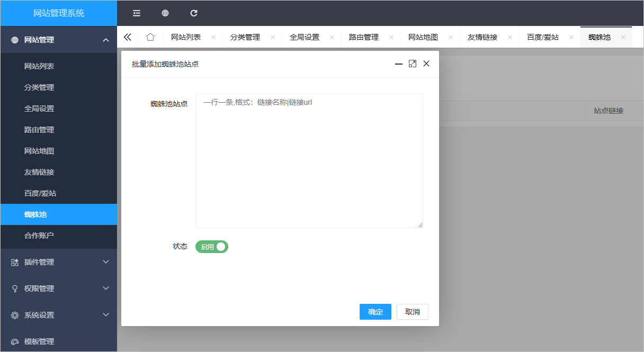Click the 蜘蛛池站点 text area
Screen dimensions: 644x352
[309, 161]
